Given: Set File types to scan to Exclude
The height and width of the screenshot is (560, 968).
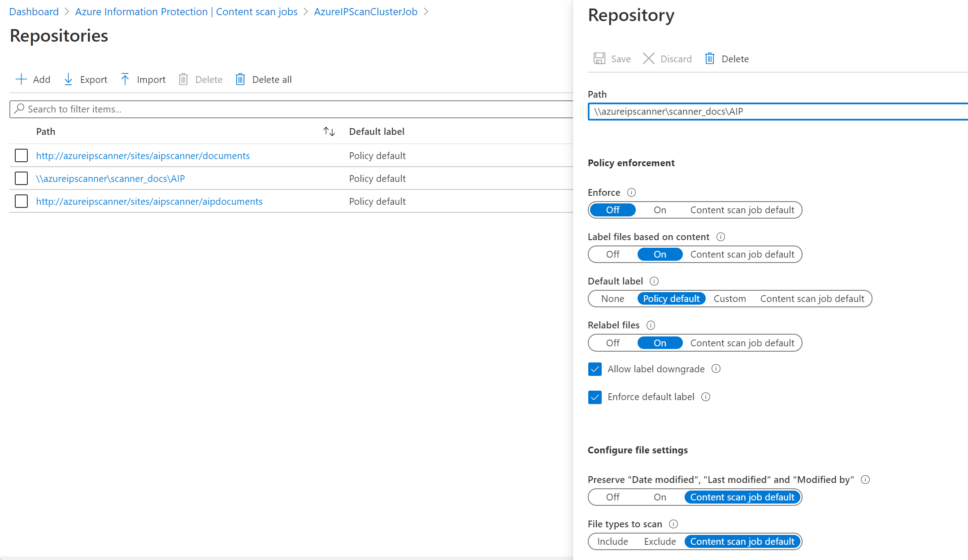Looking at the screenshot, I should click(660, 542).
